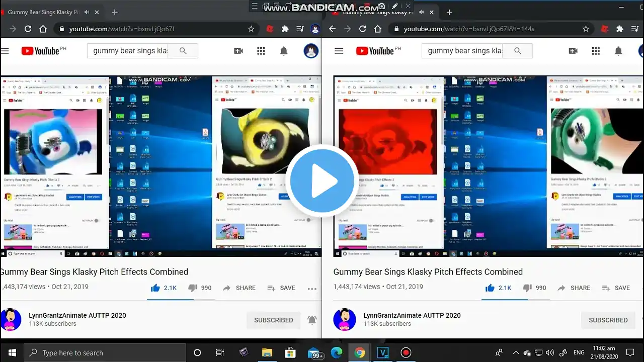The width and height of the screenshot is (644, 362).
Task: Click SHARE under the right window video
Action: click(574, 288)
